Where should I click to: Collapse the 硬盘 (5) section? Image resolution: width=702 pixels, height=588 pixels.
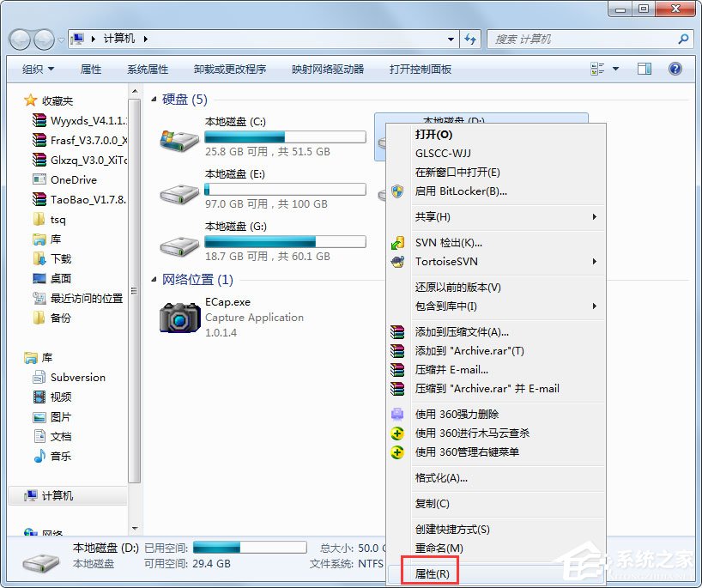pyautogui.click(x=153, y=99)
